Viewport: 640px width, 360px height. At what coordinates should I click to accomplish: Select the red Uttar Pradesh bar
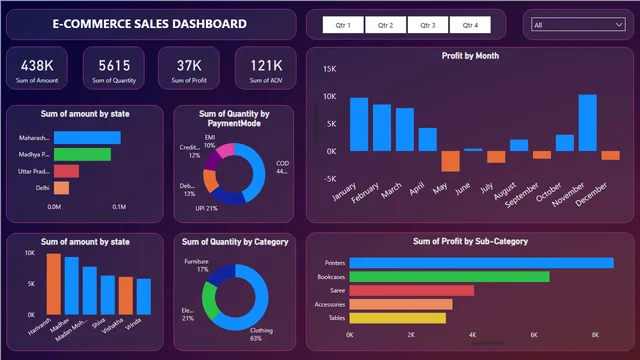67,171
